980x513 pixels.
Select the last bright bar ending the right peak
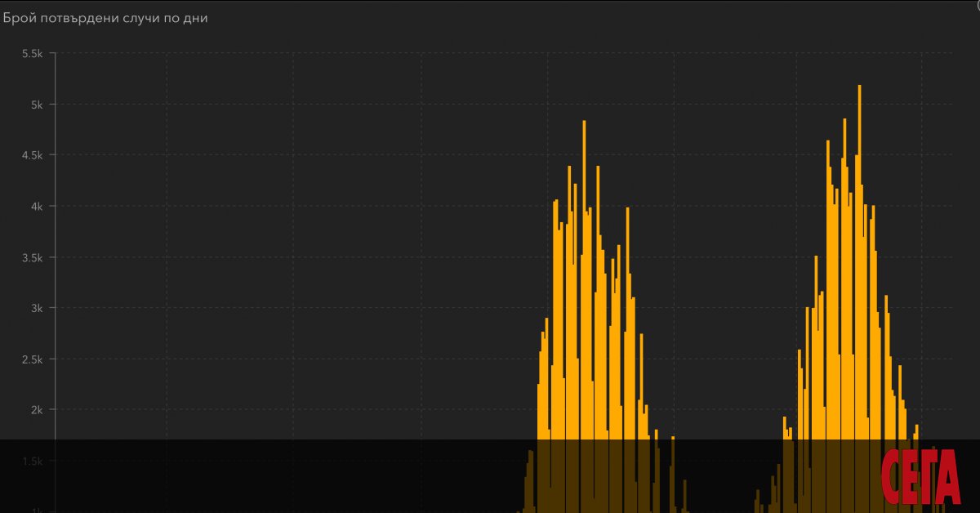(917, 433)
